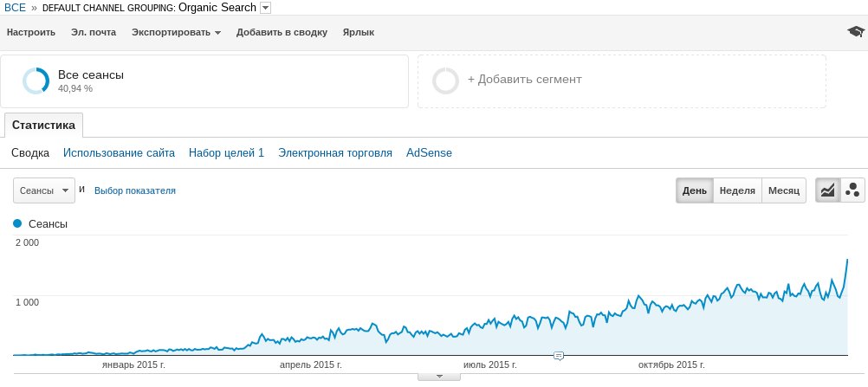This screenshot has width=868, height=387.
Task: Select the Неделя time granularity
Action: [737, 190]
